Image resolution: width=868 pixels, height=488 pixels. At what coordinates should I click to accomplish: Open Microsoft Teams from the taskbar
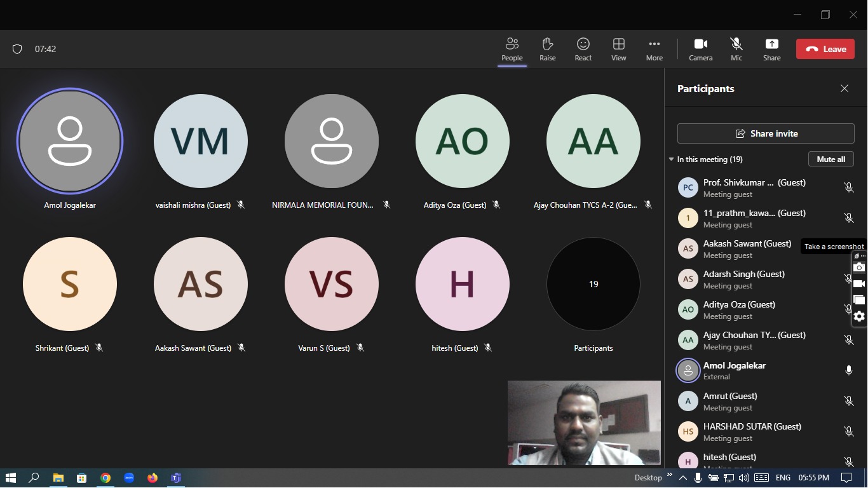click(x=176, y=478)
